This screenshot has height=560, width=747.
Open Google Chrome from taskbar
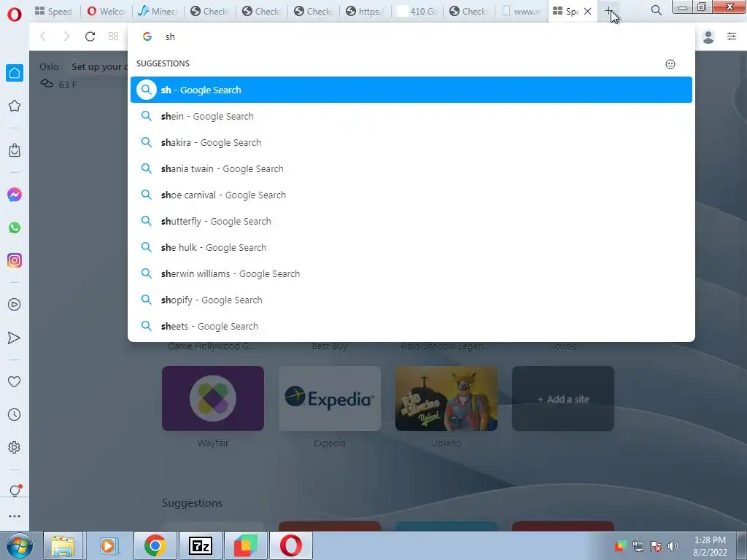coord(155,545)
